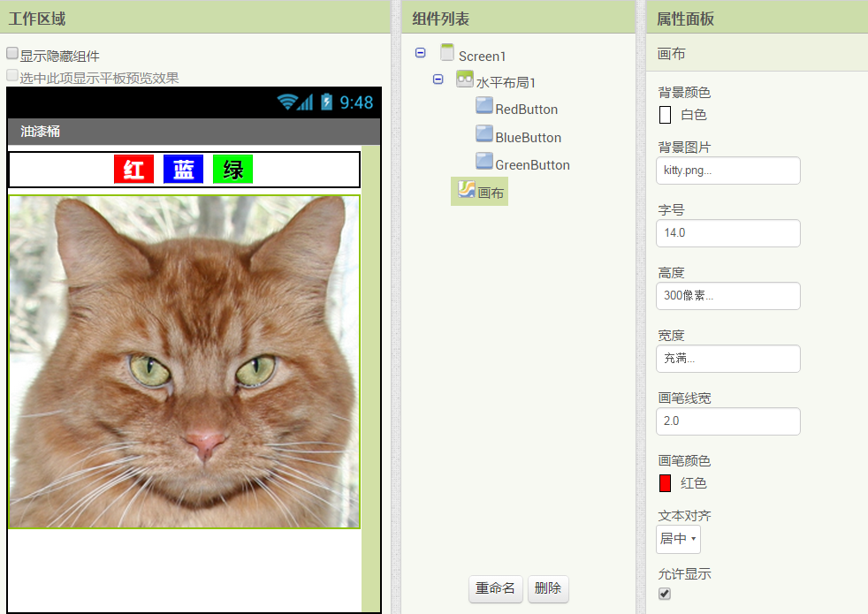This screenshot has width=868, height=614.
Task: Click the Screen1 component icon
Action: click(447, 53)
